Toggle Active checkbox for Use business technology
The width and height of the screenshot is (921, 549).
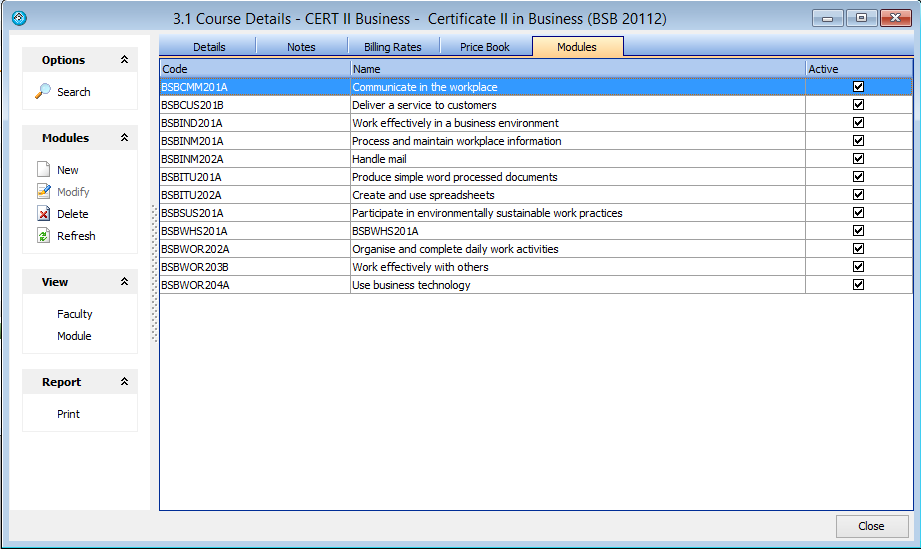[858, 285]
